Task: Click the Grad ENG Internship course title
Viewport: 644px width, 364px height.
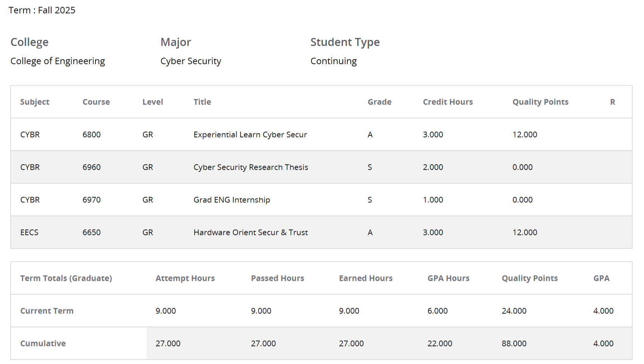Action: pos(231,200)
